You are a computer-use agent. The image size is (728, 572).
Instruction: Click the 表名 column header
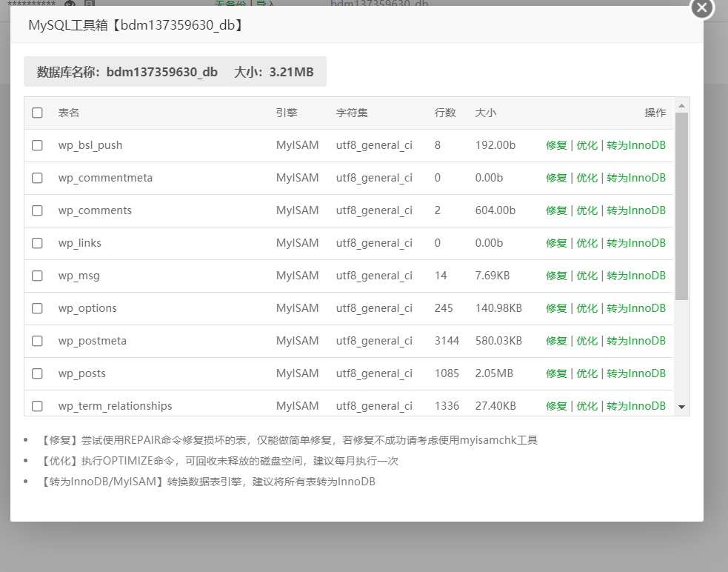click(x=69, y=113)
